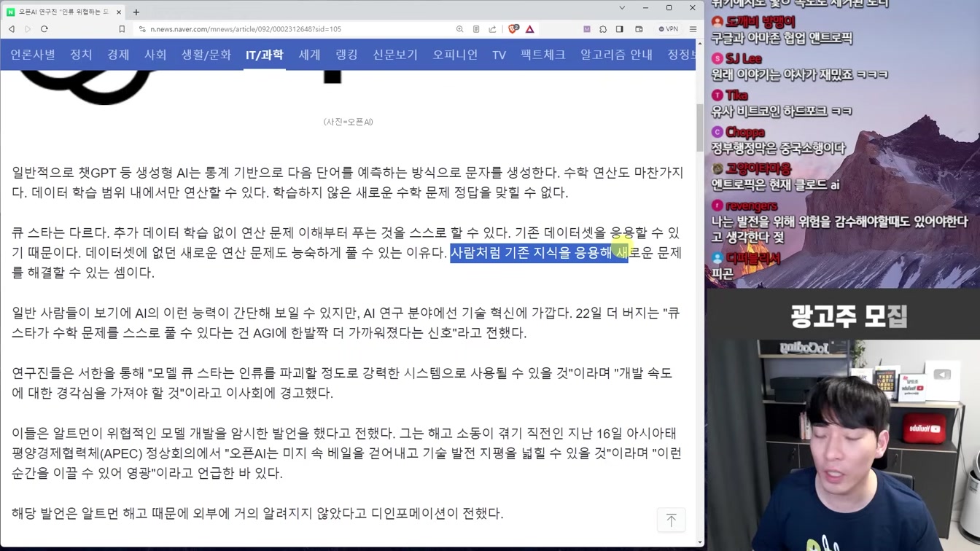This screenshot has width=980, height=551.
Task: Click chat username Choppa
Action: pyautogui.click(x=745, y=132)
